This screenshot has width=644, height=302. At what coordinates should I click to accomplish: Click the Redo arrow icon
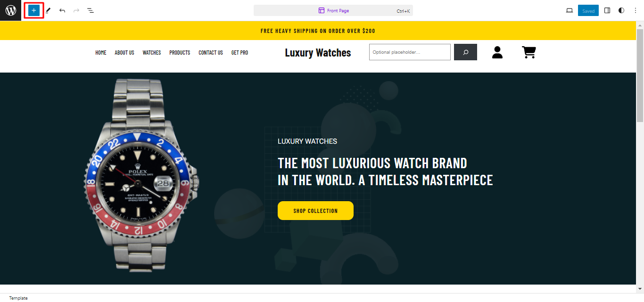(76, 10)
